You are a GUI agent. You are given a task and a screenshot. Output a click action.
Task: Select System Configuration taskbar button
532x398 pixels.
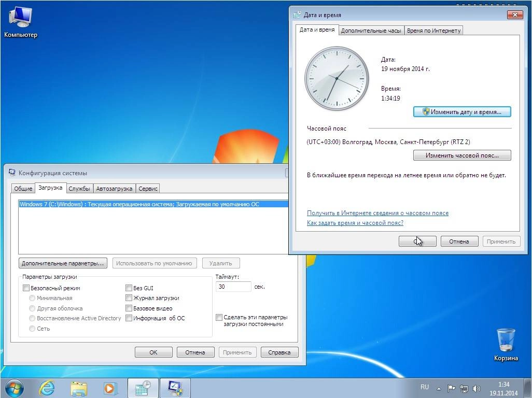(x=175, y=388)
